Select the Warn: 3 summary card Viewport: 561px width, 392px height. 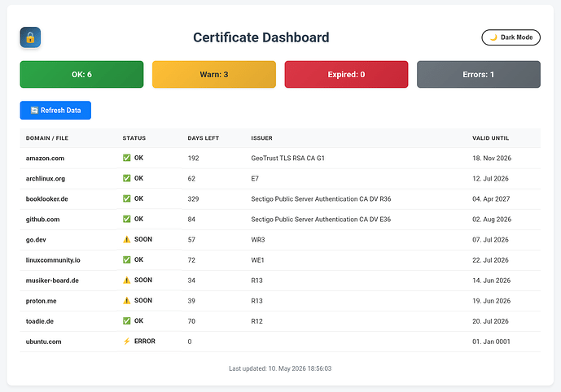214,74
